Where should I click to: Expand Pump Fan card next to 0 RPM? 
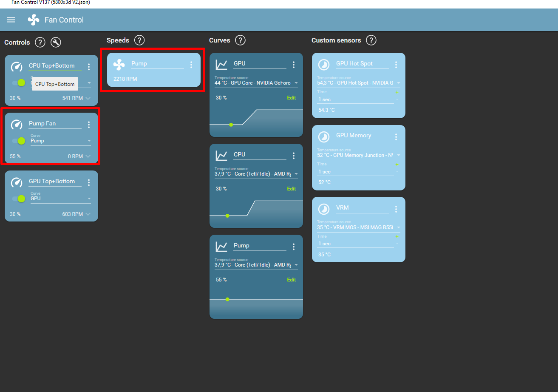tap(88, 156)
